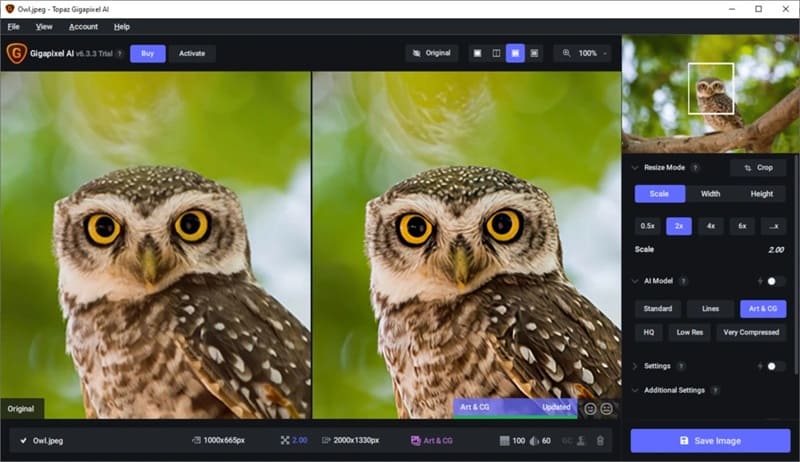Collapse the Additional Settings section
Screen dimensions: 800x462
coord(635,391)
